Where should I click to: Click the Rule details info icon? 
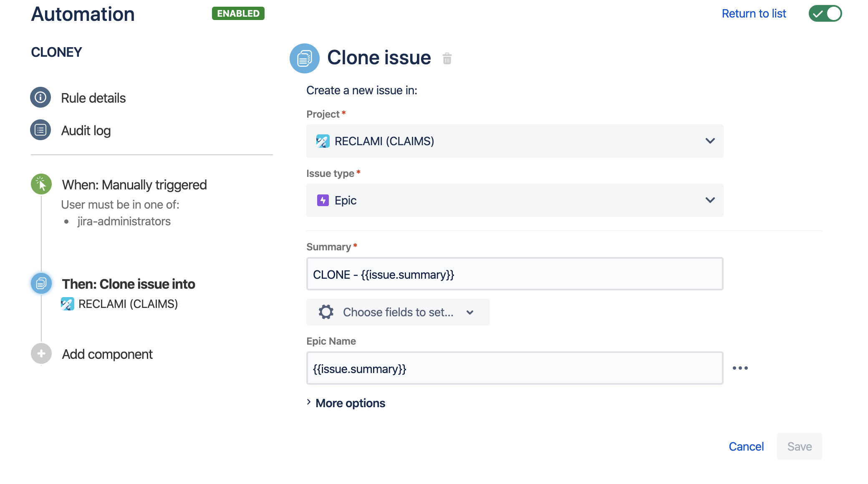click(x=40, y=97)
